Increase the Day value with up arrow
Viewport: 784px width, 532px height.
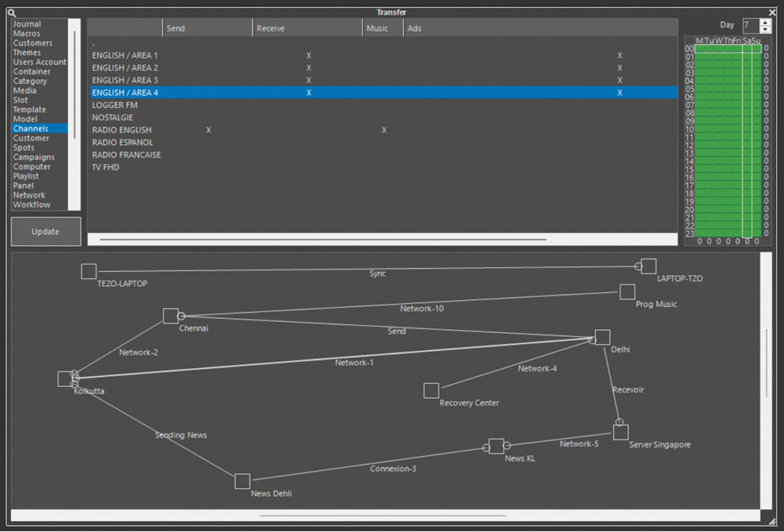pos(766,21)
